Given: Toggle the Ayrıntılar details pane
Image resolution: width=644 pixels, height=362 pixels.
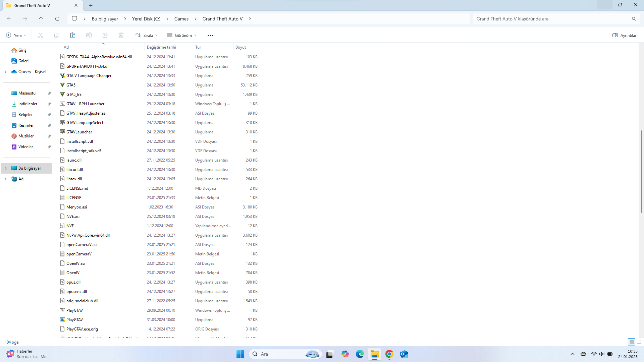Looking at the screenshot, I should point(625,35).
